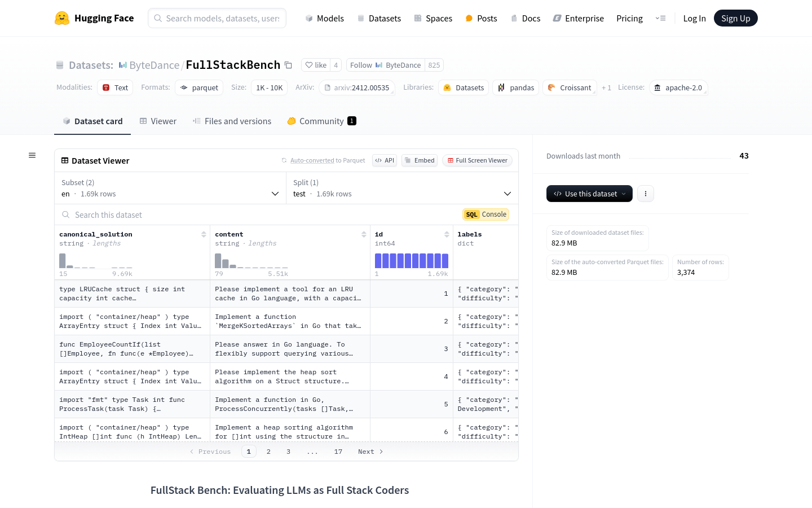The width and height of the screenshot is (812, 508).
Task: Click the Datasets library tag
Action: click(464, 87)
